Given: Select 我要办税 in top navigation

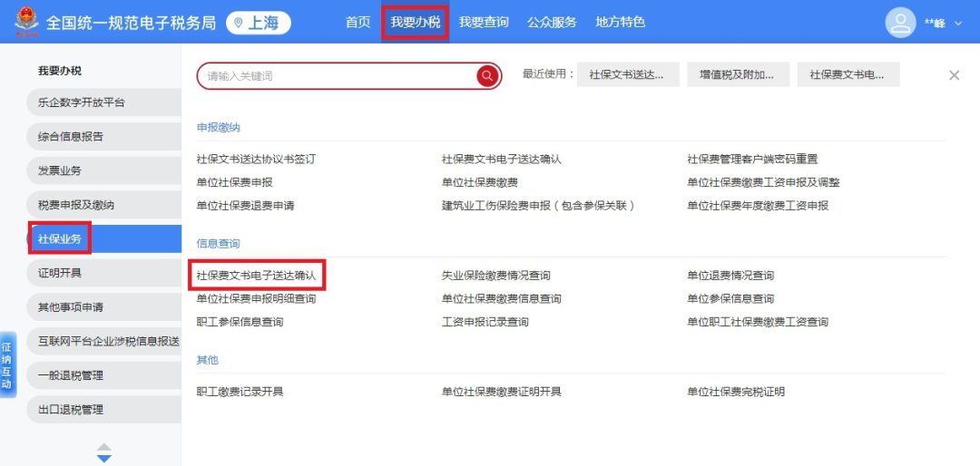Looking at the screenshot, I should [415, 23].
